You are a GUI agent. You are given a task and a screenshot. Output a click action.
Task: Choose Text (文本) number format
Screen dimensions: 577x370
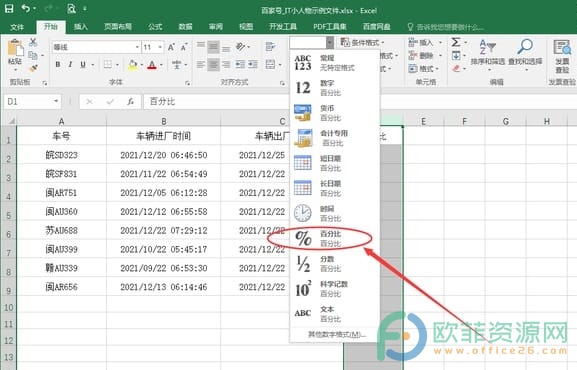[334, 314]
